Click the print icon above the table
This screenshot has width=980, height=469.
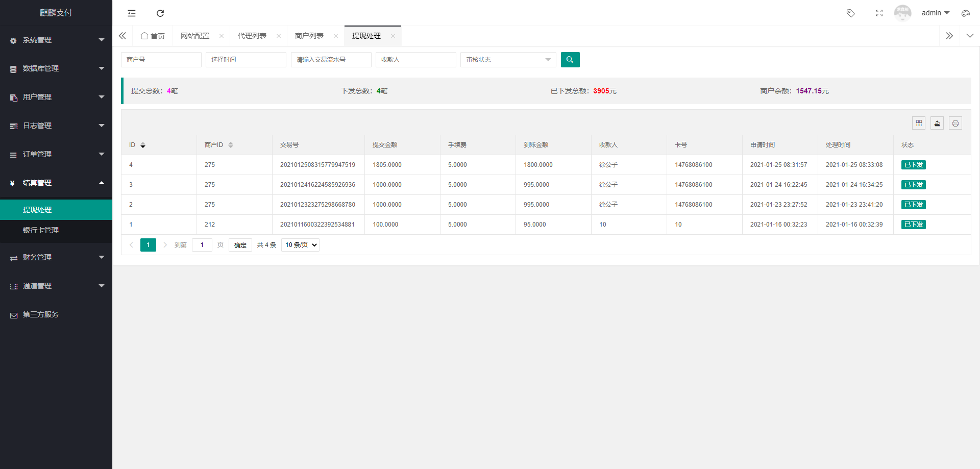pyautogui.click(x=955, y=123)
